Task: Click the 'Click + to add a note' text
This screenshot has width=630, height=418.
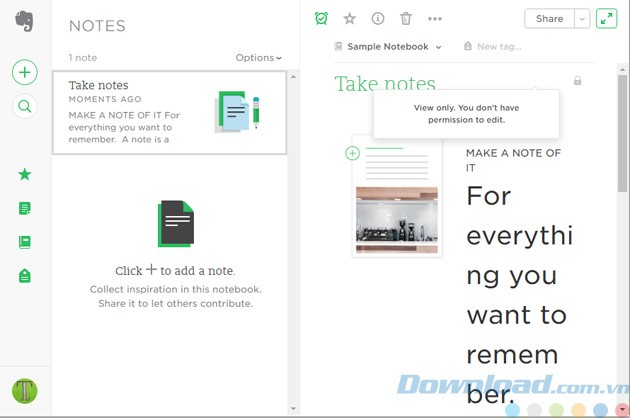Action: point(175,270)
